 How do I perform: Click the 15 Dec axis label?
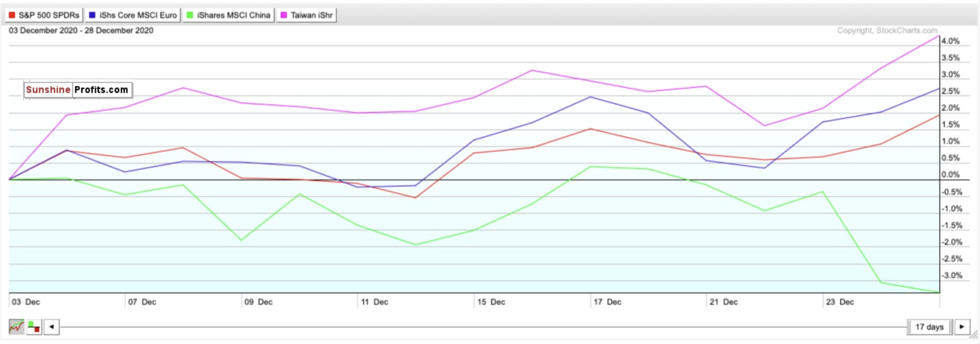[491, 302]
